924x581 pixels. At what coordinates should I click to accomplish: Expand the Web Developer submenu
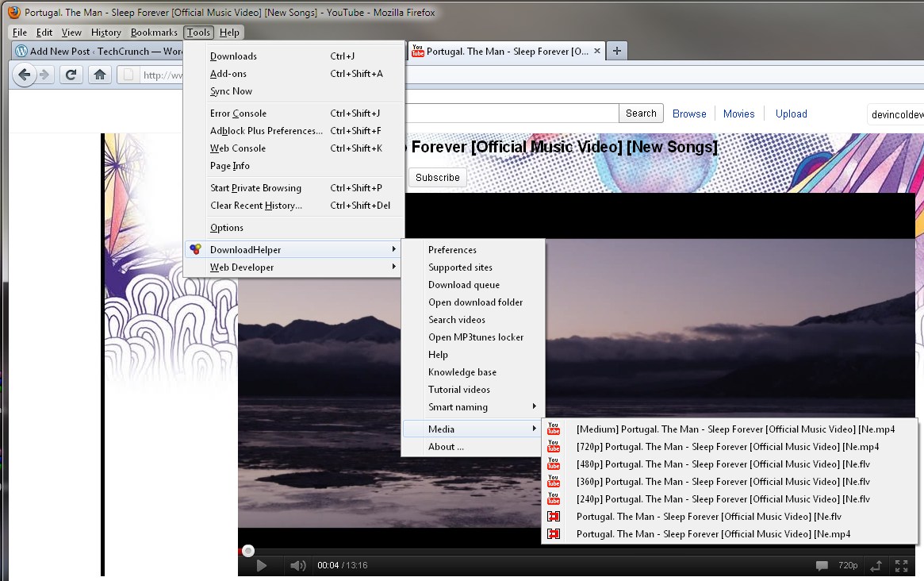click(x=293, y=267)
